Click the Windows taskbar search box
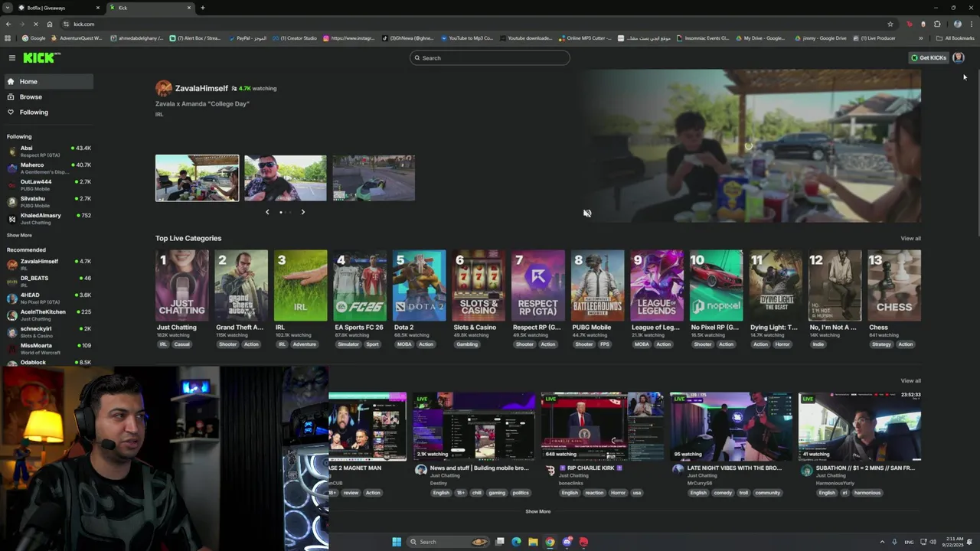Viewport: 980px width, 551px height. 448,542
